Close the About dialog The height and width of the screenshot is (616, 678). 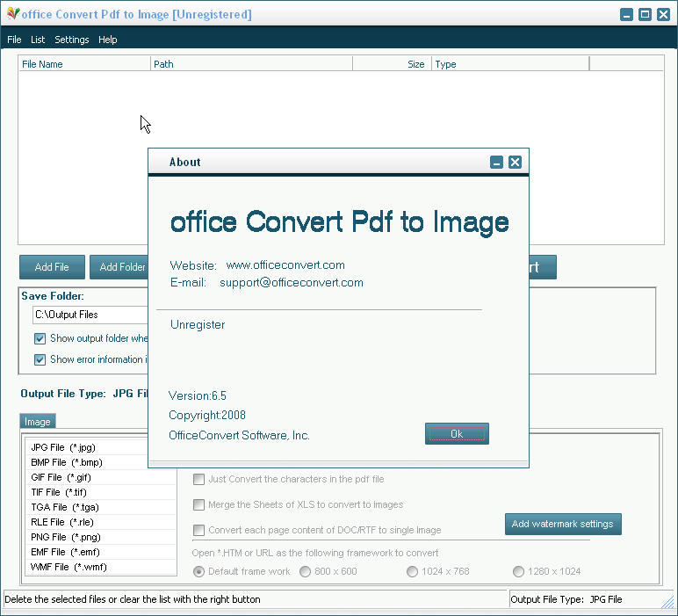pyautogui.click(x=515, y=163)
